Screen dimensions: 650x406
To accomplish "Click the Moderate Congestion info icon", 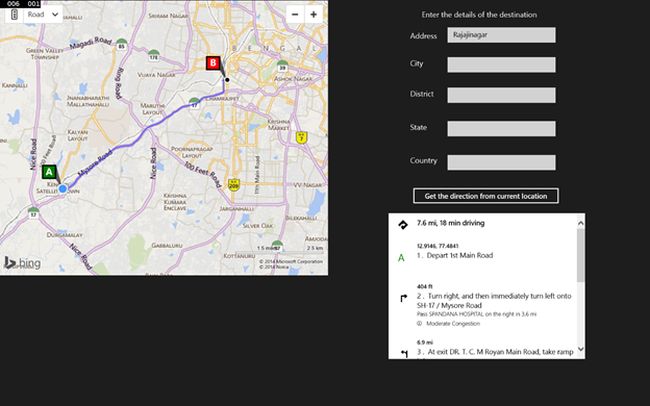I will [419, 323].
